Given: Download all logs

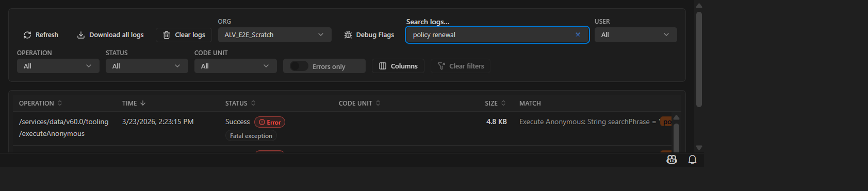Looking at the screenshot, I should [110, 35].
